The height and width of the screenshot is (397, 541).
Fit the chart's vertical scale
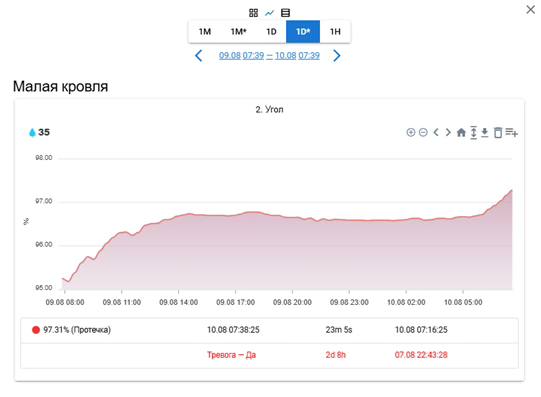[474, 133]
